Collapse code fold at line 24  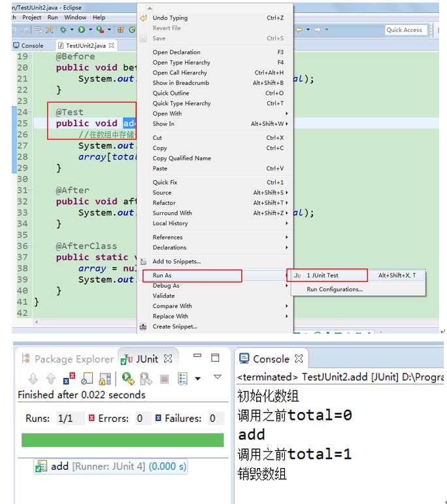click(30, 112)
